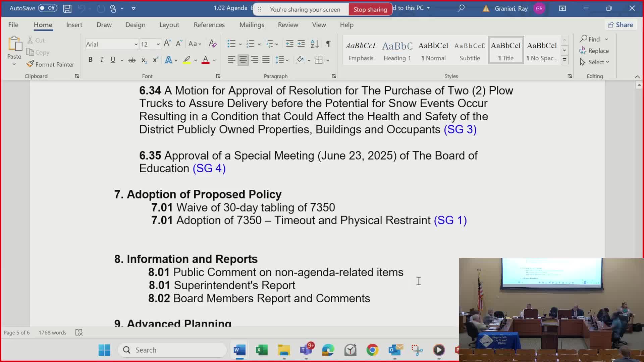644x362 pixels.
Task: Open the Arial font name dropdown
Action: point(136,44)
